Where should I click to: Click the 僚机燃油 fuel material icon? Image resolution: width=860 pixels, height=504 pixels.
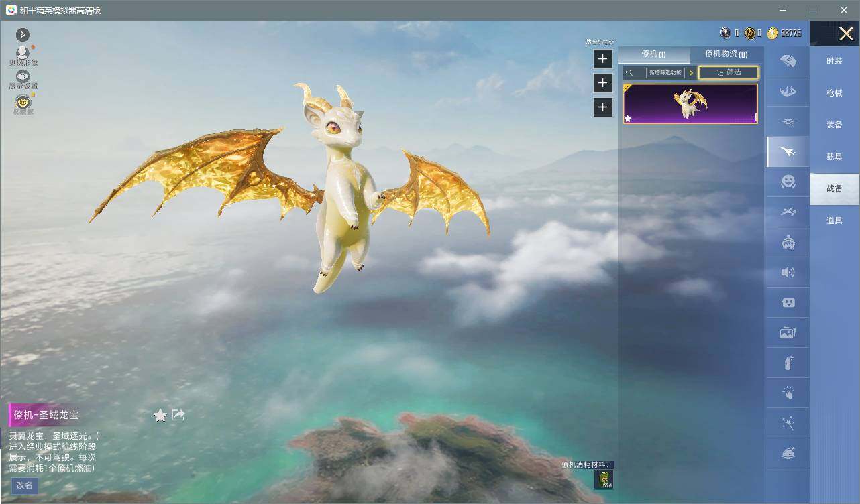603,479
